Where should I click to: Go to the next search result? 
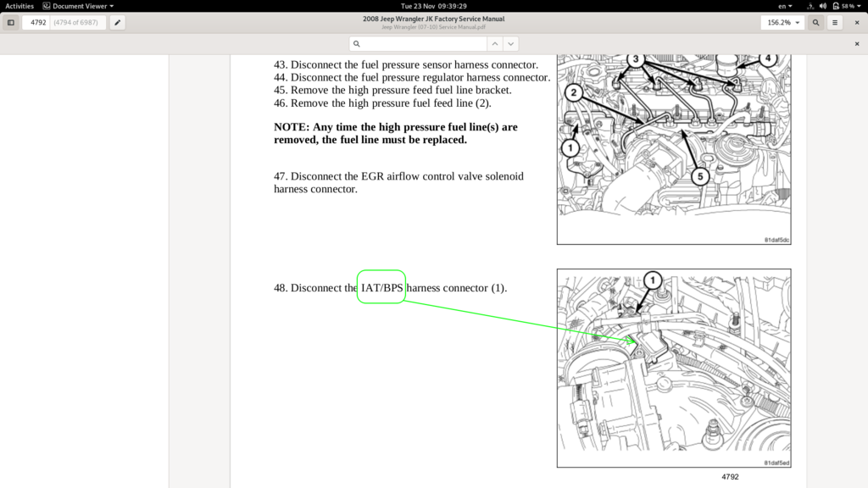[511, 44]
